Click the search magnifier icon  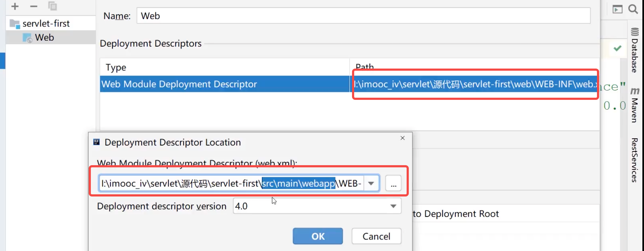pyautogui.click(x=633, y=9)
